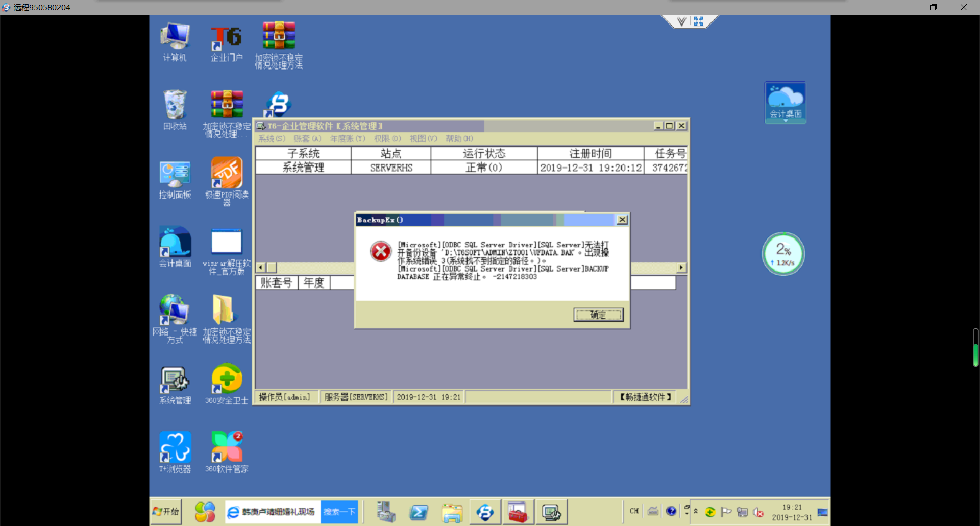
Task: Click the 开始 Start button
Action: pos(166,511)
